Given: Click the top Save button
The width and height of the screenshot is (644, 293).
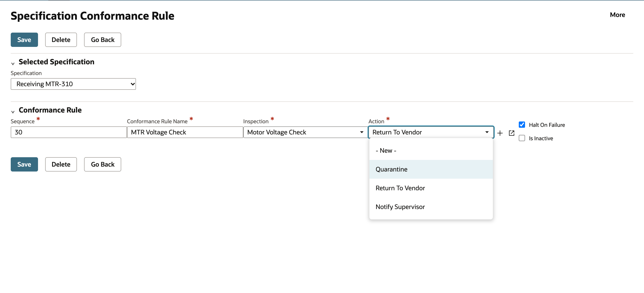Looking at the screenshot, I should [24, 40].
